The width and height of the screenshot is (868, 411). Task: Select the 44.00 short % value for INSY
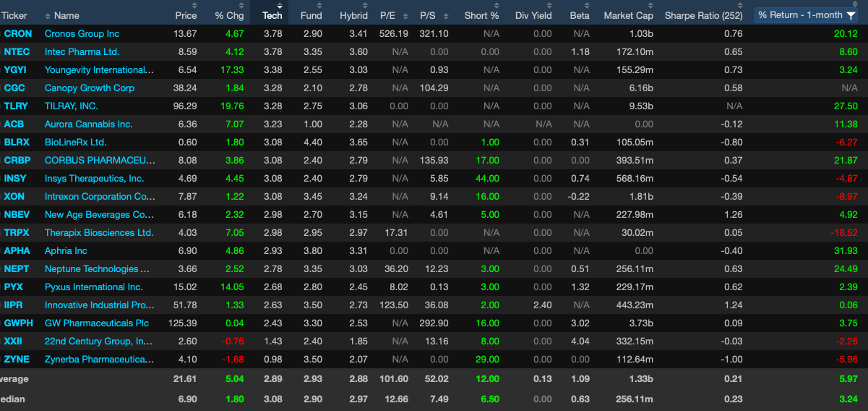tap(487, 179)
